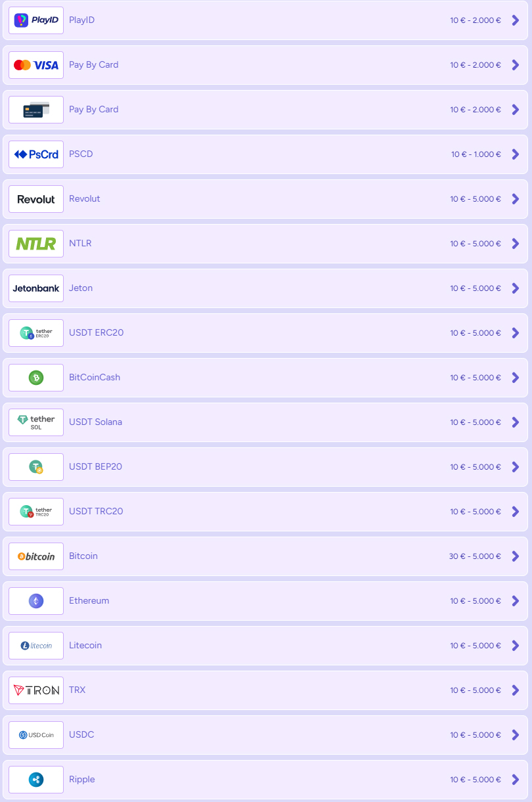Expand the PSCD row arrow
Viewport: 532px width, 802px height.
tap(516, 154)
